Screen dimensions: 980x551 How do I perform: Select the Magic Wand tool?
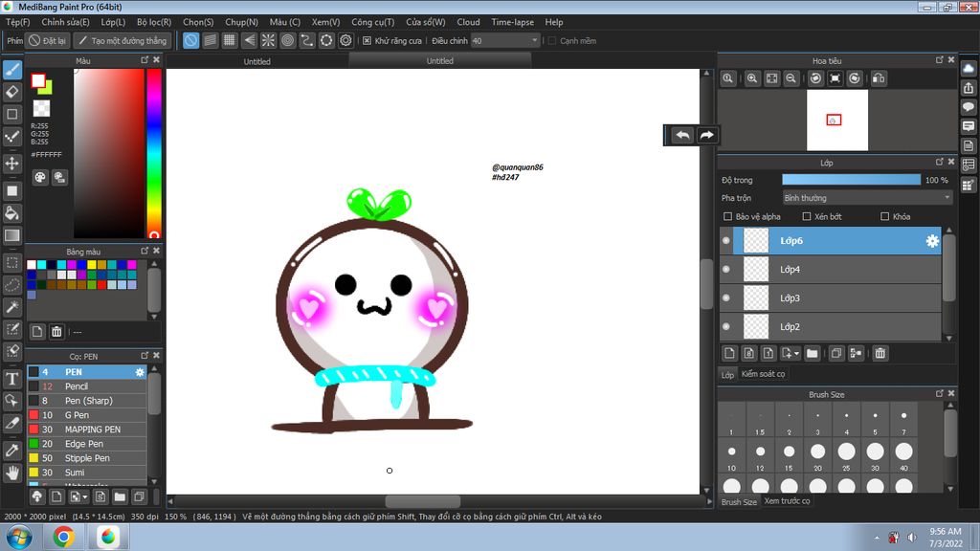(11, 307)
